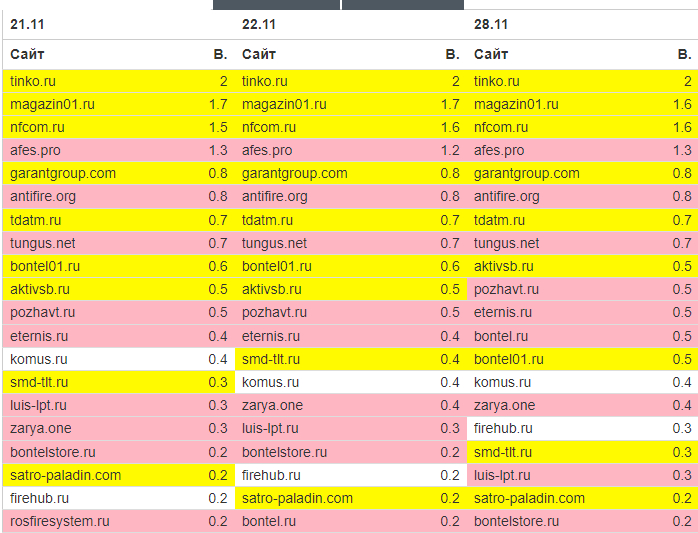
Task: Click the 22.11 date header
Action: click(x=259, y=24)
